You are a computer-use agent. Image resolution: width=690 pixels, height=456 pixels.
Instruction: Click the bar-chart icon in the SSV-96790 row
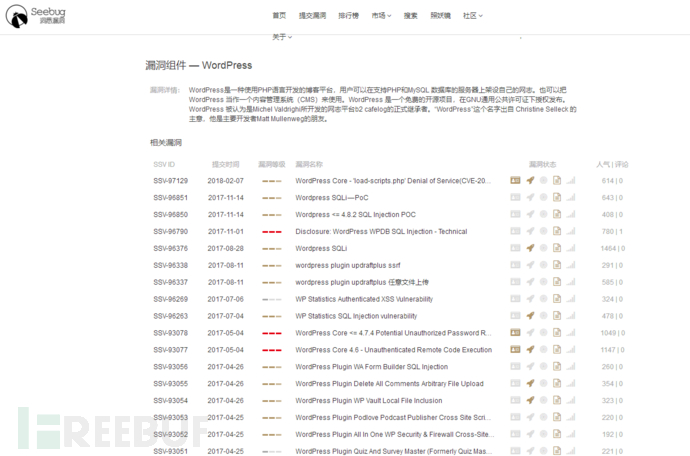point(571,231)
